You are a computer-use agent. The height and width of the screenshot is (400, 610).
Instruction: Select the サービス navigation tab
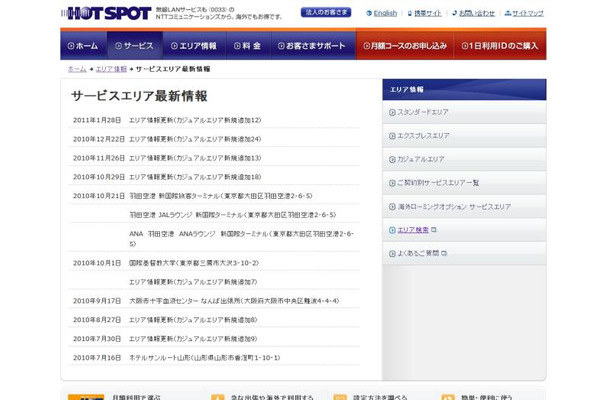coord(135,46)
